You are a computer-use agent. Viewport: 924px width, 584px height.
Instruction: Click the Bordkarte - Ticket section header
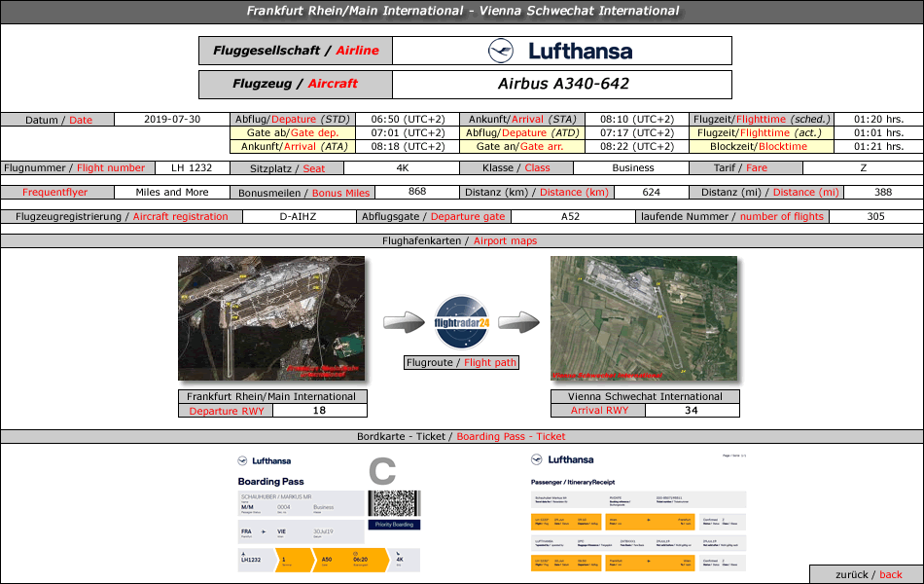pyautogui.click(x=462, y=436)
